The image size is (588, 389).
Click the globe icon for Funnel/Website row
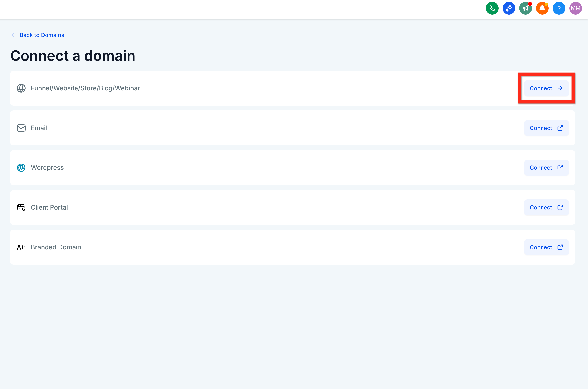[x=21, y=88]
